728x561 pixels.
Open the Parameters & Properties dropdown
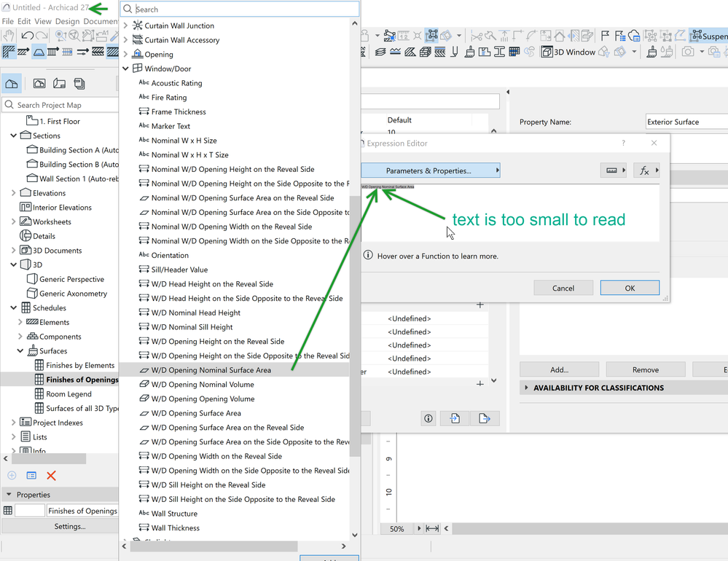coord(430,170)
